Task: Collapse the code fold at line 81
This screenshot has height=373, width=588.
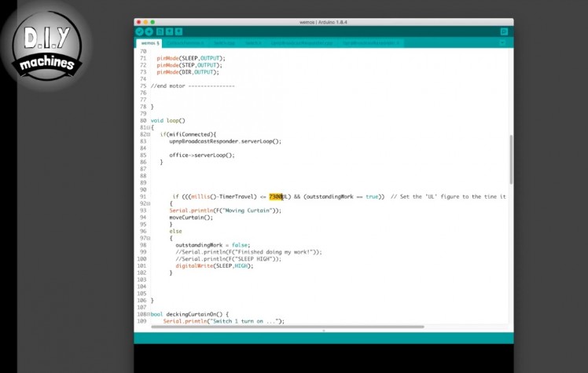Action: [148, 127]
